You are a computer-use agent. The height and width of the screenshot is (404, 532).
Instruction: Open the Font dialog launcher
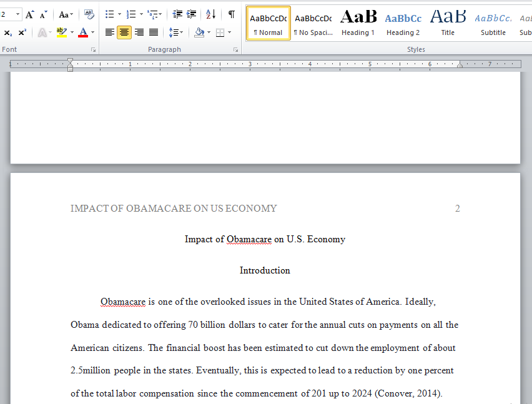point(93,50)
